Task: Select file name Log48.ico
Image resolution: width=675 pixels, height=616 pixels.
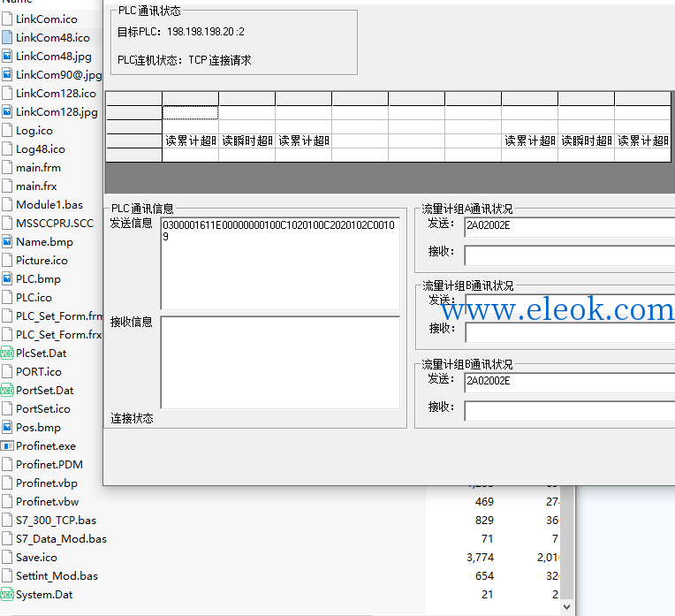Action: click(41, 149)
